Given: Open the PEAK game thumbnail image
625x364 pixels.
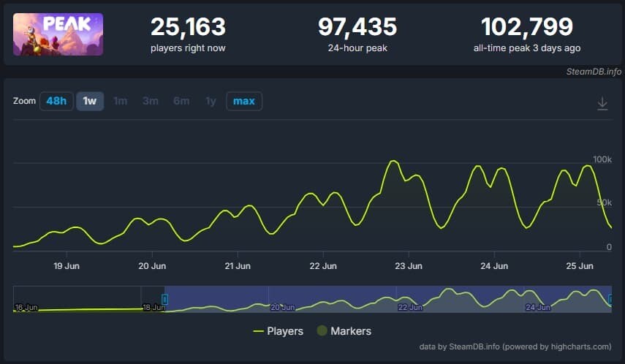Looking at the screenshot, I should (58, 34).
